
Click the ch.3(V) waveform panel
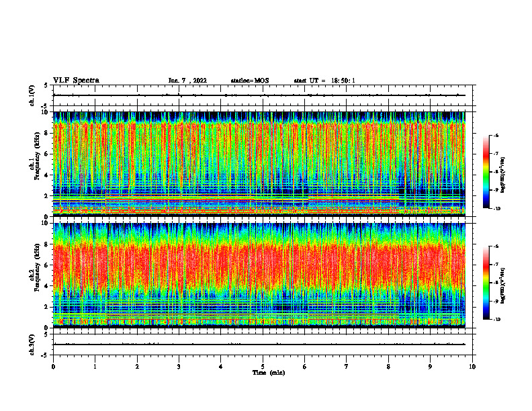tap(263, 345)
